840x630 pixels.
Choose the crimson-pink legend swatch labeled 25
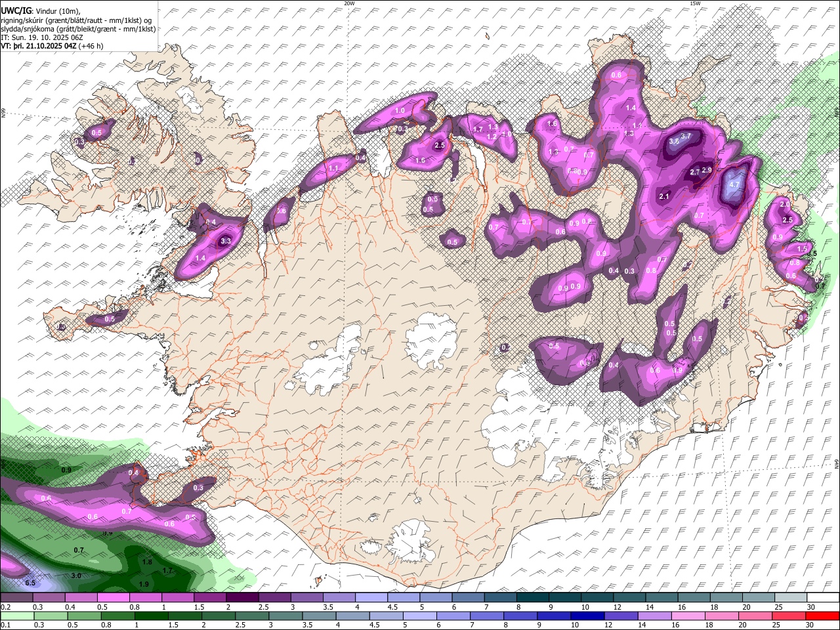[x=789, y=616]
